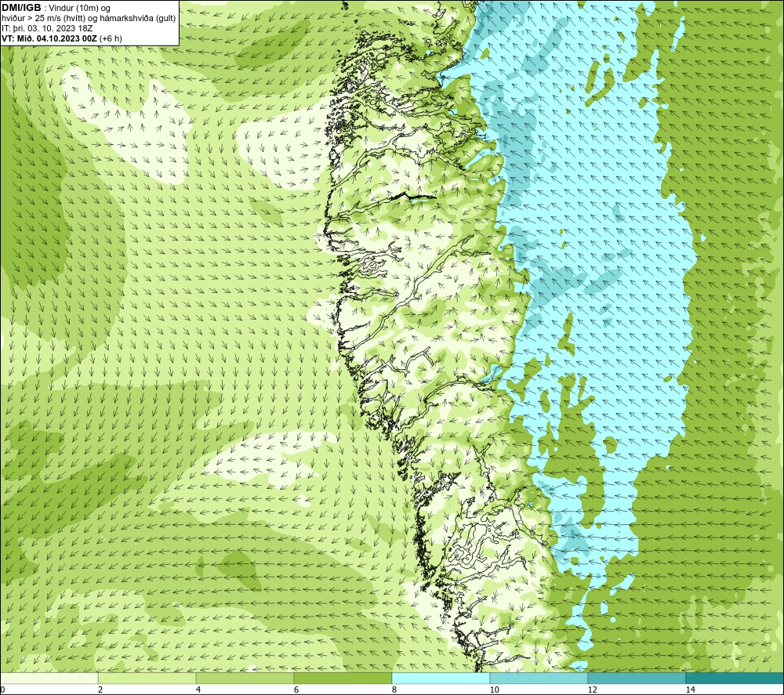Click the 0–2 color scale segment
The image size is (784, 695).
(x=49, y=678)
